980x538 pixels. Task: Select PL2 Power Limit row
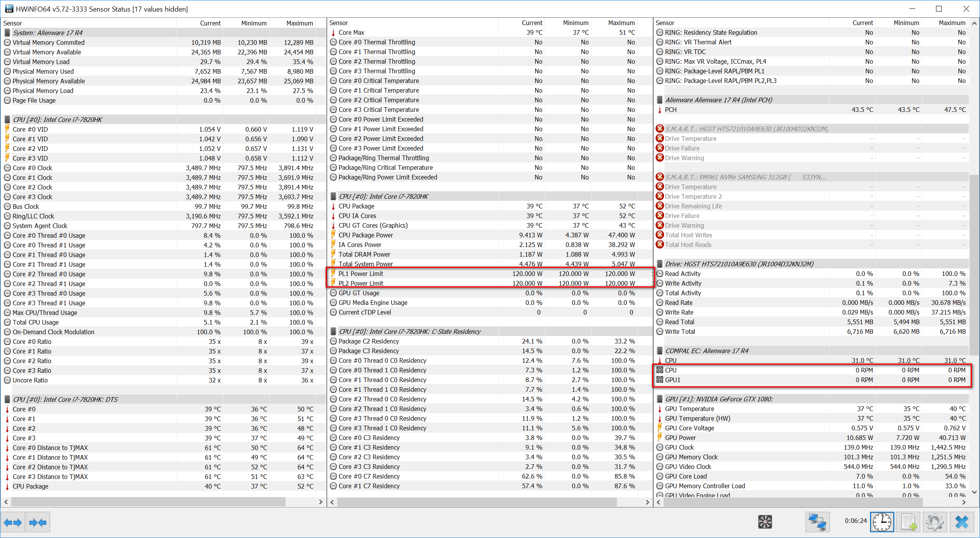[490, 283]
